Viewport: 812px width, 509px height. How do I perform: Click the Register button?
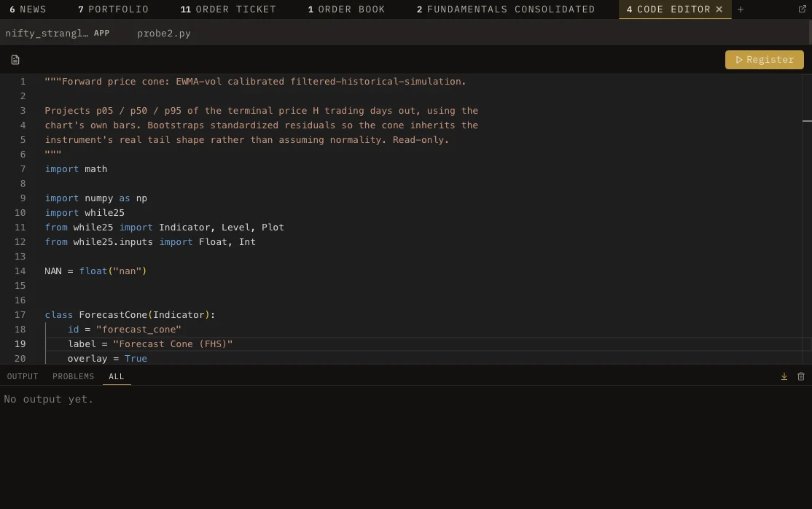point(765,60)
